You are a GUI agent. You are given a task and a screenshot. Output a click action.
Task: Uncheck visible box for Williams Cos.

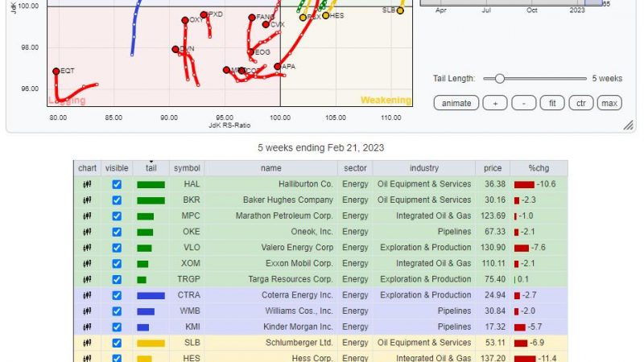[x=117, y=311]
